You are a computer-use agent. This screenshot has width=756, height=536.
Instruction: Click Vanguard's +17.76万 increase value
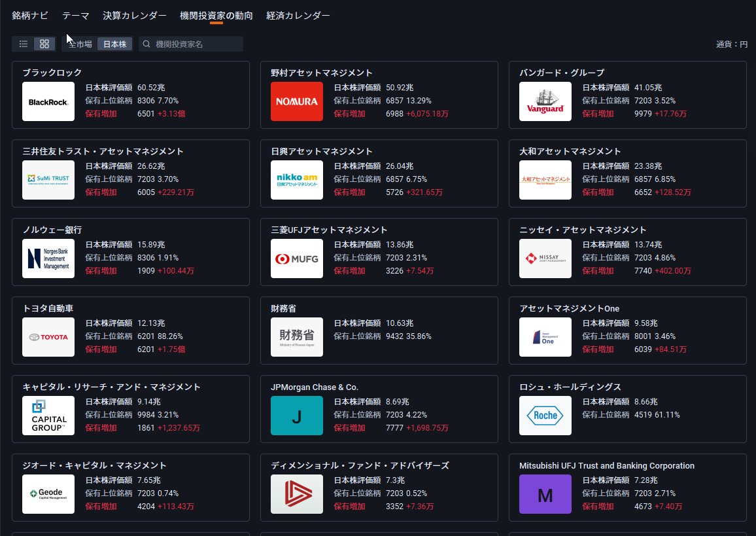coord(671,114)
